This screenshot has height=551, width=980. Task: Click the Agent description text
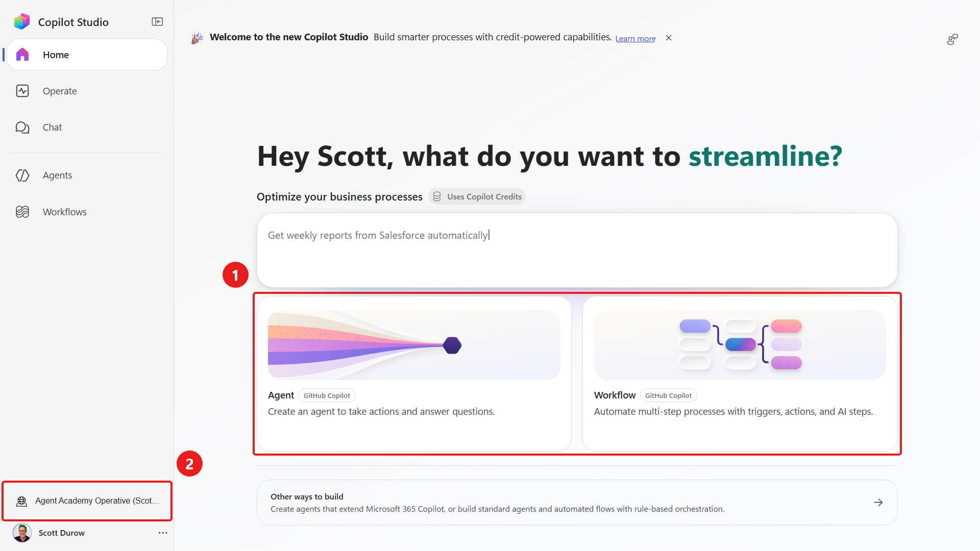tap(381, 412)
